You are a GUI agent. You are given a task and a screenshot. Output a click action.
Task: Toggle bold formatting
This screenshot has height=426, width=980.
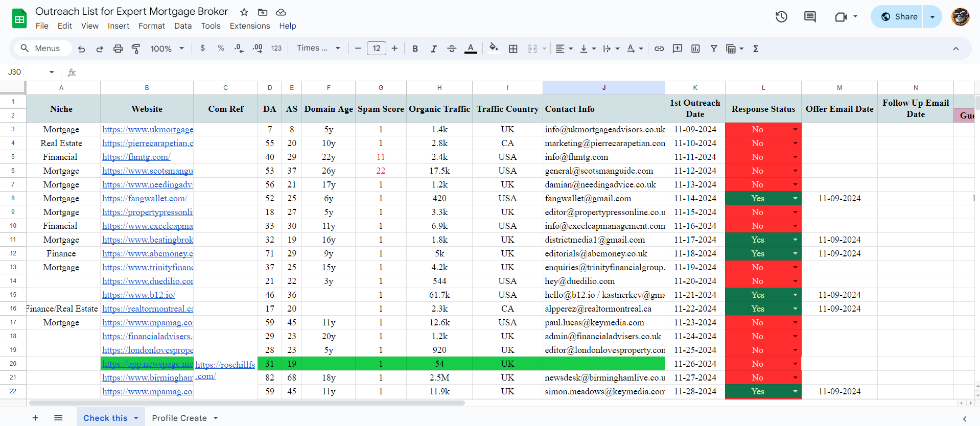point(415,49)
